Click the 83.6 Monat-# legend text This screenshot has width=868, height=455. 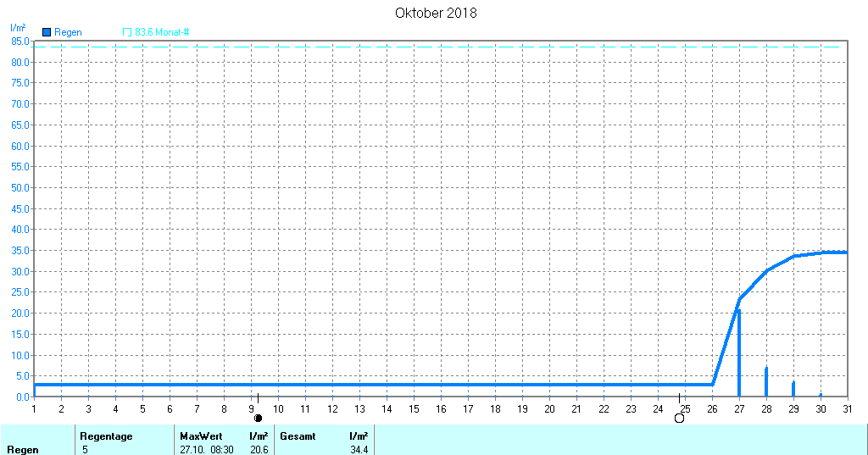pos(162,32)
